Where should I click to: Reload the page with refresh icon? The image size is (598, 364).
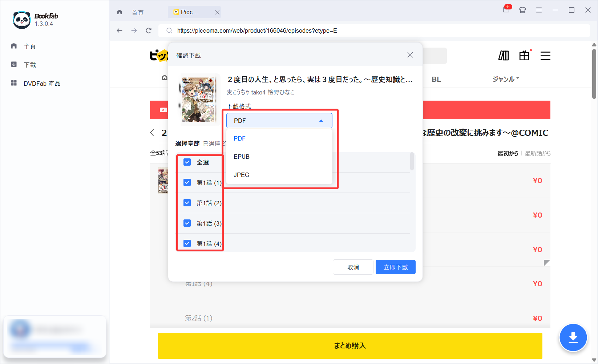(x=149, y=31)
